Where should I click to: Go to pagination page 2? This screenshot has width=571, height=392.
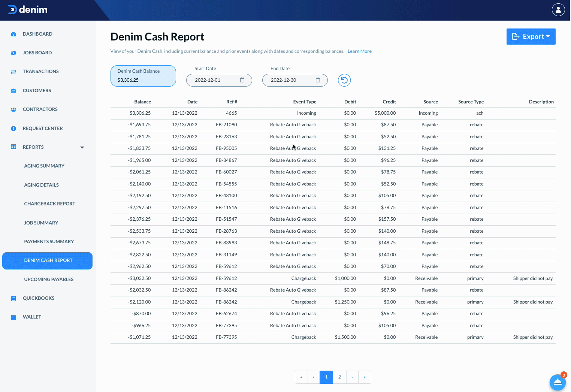339,377
